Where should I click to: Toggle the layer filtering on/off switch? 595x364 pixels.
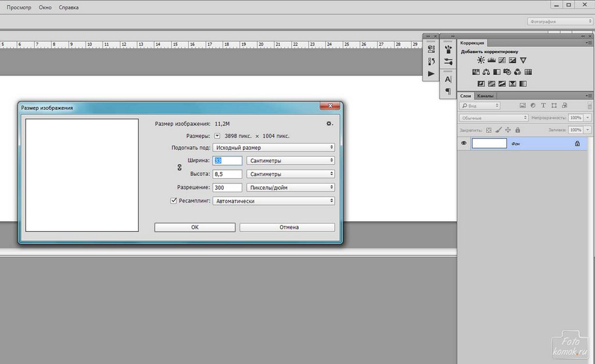(x=589, y=106)
